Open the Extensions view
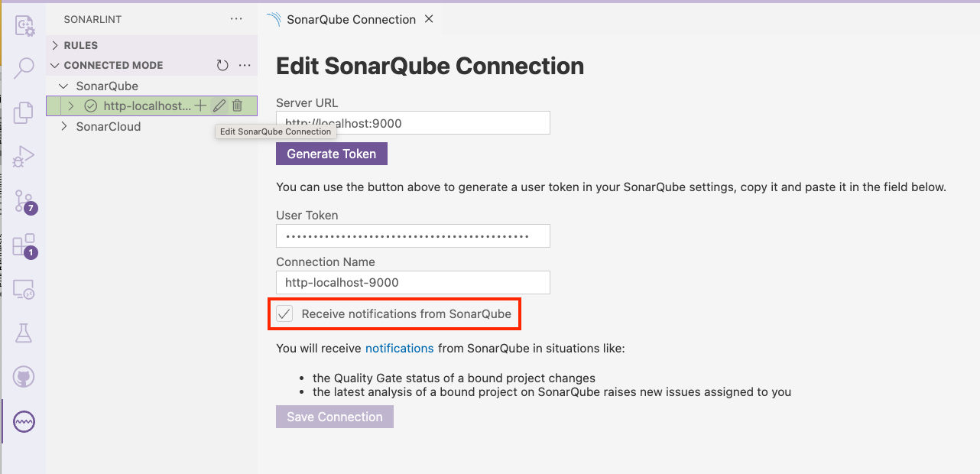The height and width of the screenshot is (474, 980). point(24,245)
